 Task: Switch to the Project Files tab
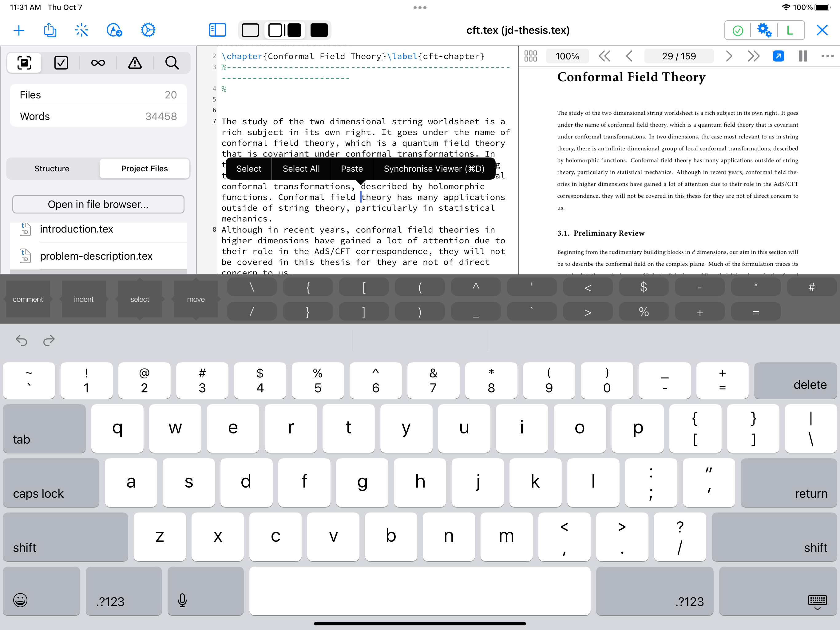(144, 168)
